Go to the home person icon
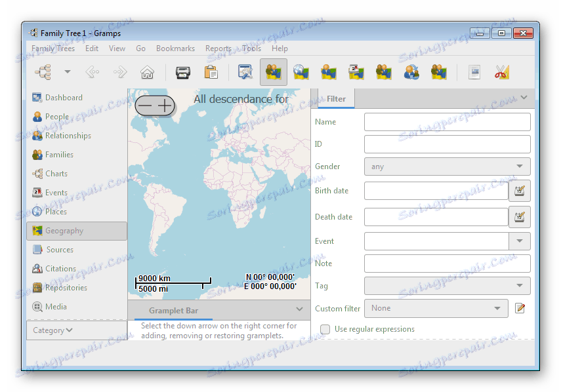 pos(147,72)
